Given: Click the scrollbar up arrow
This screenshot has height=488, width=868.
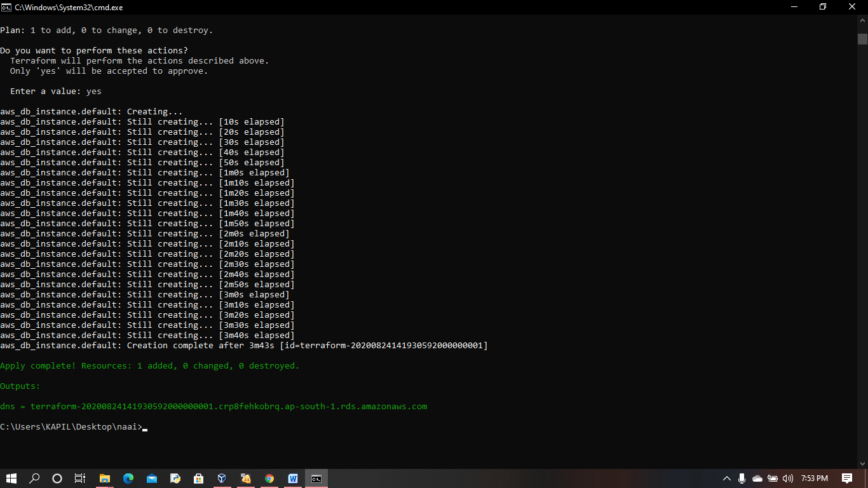Looking at the screenshot, I should [862, 20].
